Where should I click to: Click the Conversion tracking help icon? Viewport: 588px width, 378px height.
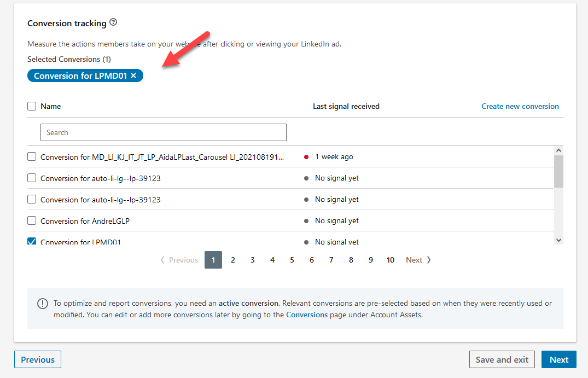[113, 22]
